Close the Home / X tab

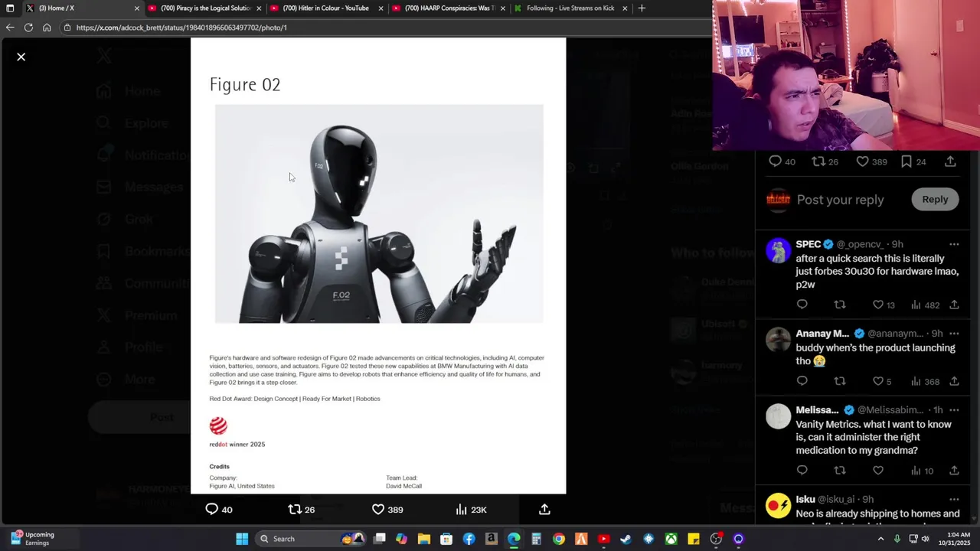pyautogui.click(x=137, y=8)
